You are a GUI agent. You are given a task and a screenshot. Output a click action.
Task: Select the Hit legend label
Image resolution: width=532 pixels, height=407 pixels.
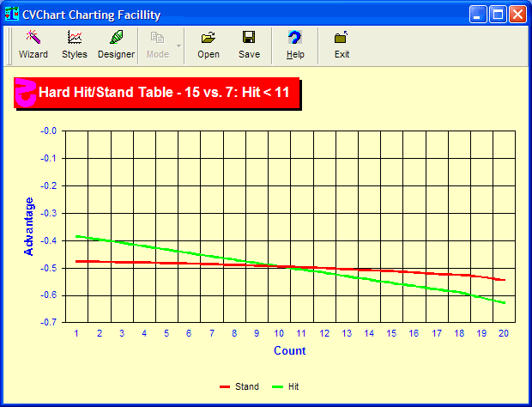pyautogui.click(x=292, y=387)
